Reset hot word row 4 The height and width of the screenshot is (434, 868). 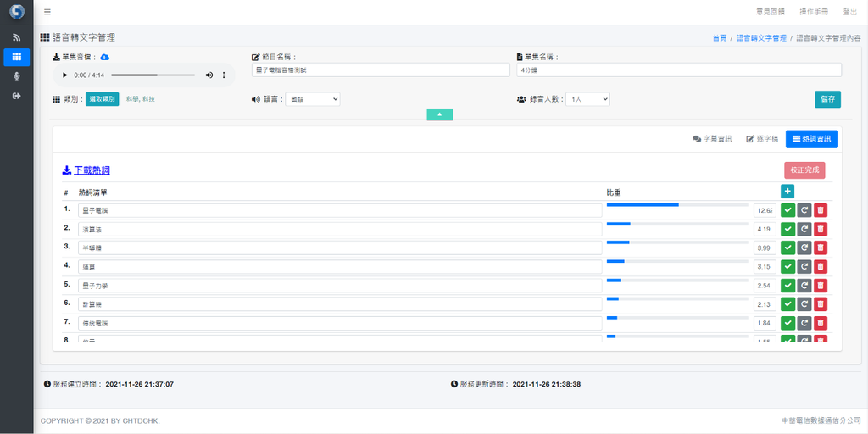804,267
